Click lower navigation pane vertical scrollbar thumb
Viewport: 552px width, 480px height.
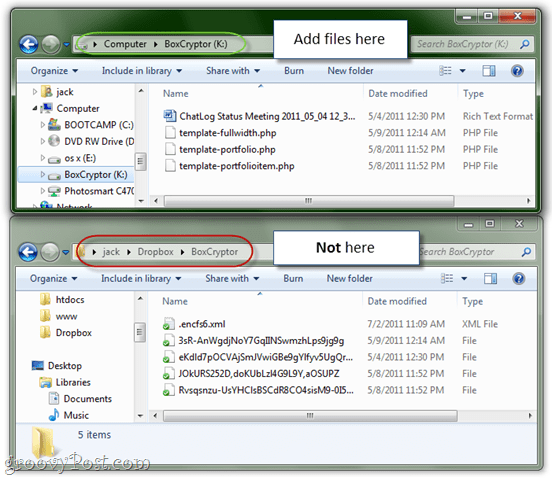(x=140, y=332)
